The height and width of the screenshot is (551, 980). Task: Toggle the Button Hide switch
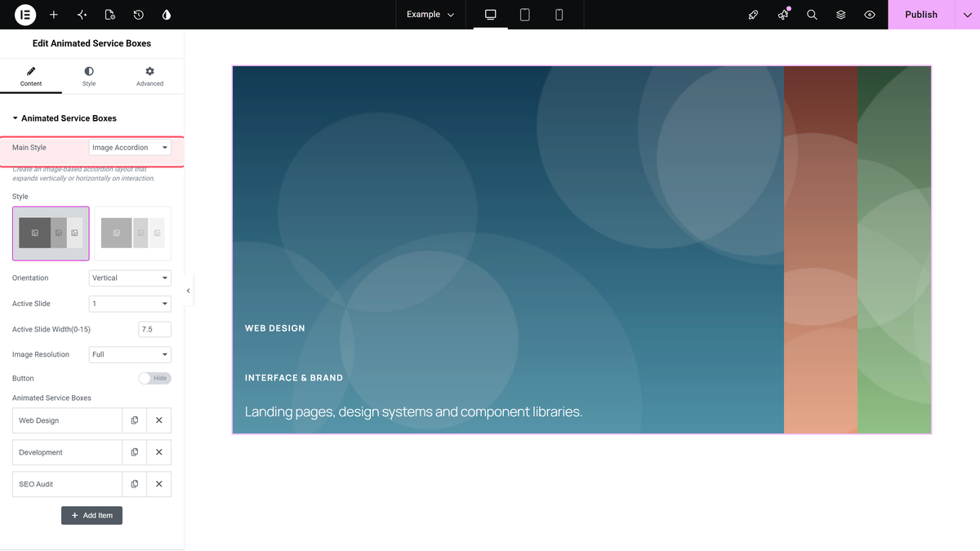point(154,378)
